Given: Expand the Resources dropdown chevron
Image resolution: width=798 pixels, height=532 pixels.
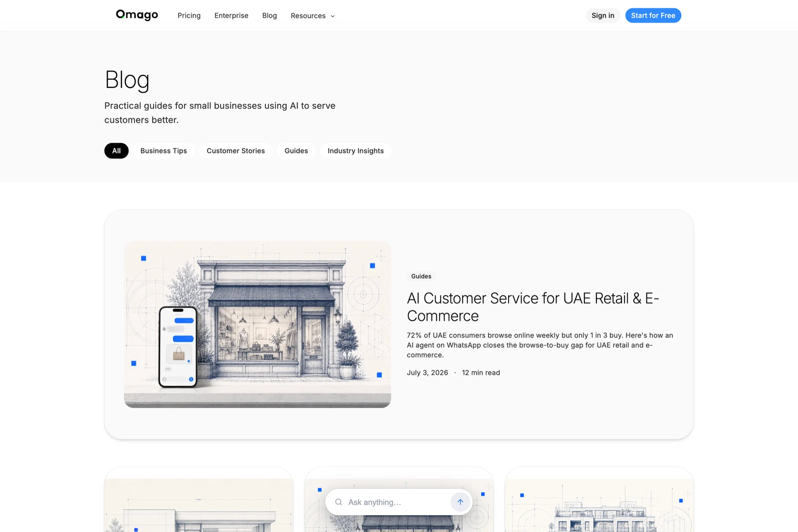Looking at the screenshot, I should 332,16.
